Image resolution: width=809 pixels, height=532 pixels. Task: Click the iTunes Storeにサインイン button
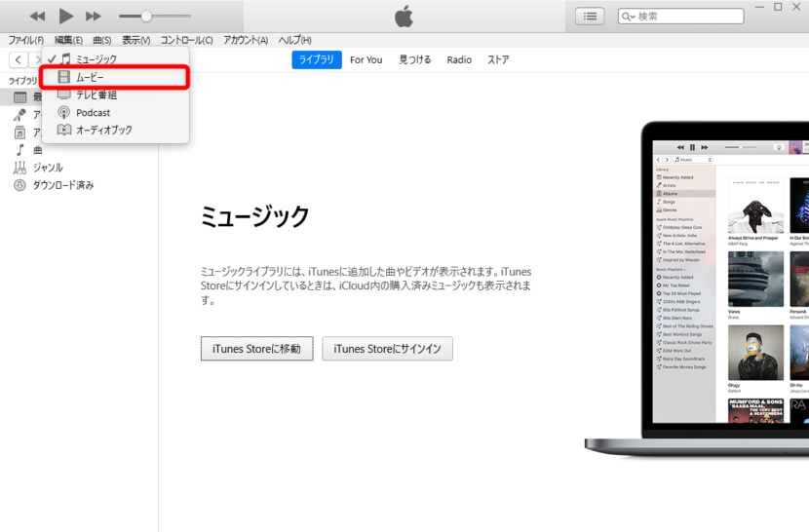click(388, 349)
